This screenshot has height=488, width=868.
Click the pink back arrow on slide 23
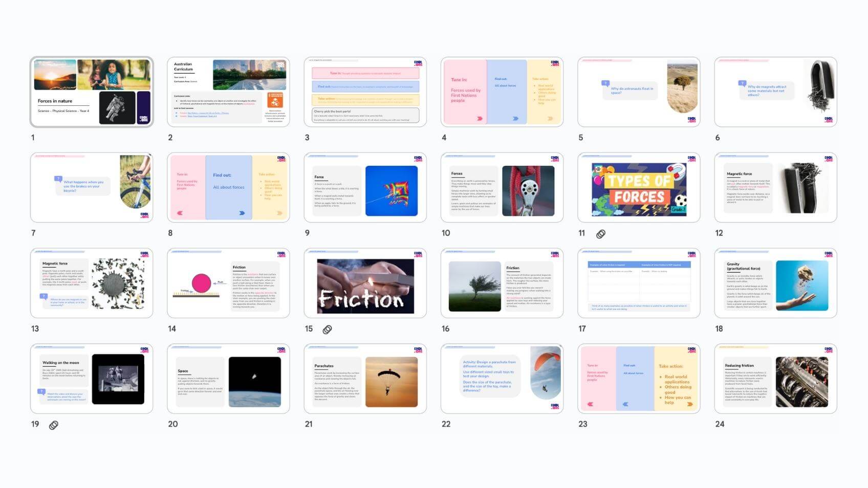coord(590,404)
